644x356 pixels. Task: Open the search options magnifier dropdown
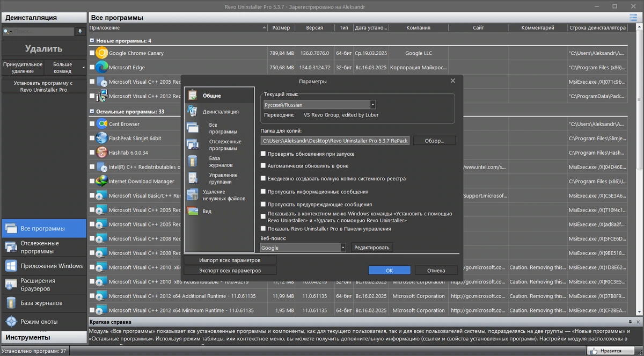[8, 32]
